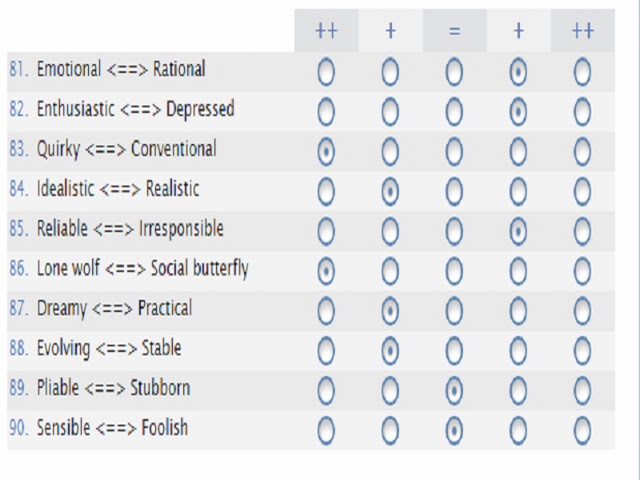Choose slightly Pliable on question 89
Image resolution: width=640 pixels, height=480 pixels.
coord(390,391)
